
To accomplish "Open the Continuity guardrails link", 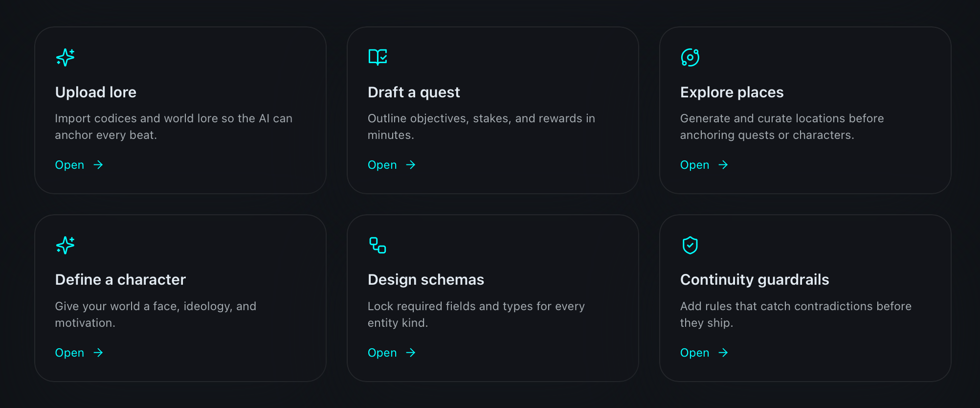I will 695,353.
